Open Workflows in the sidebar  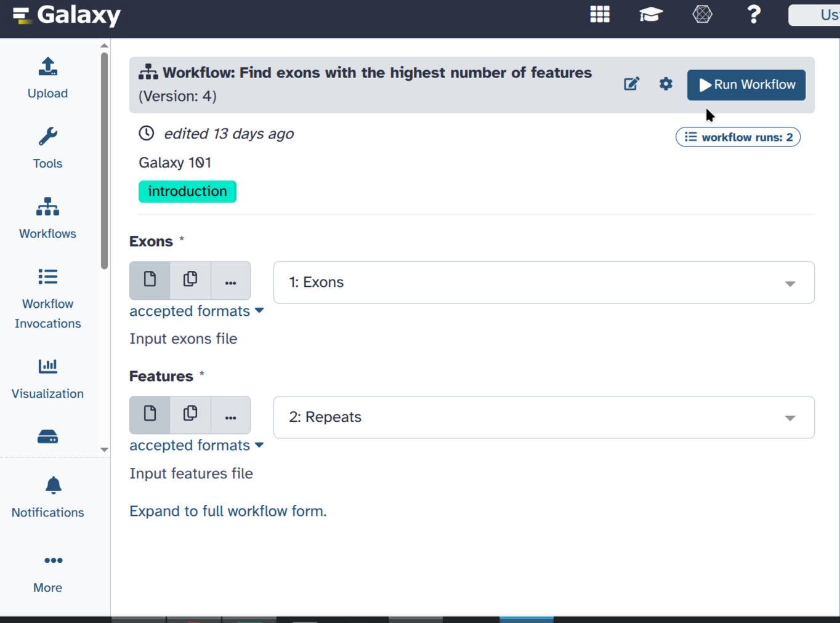[47, 219]
